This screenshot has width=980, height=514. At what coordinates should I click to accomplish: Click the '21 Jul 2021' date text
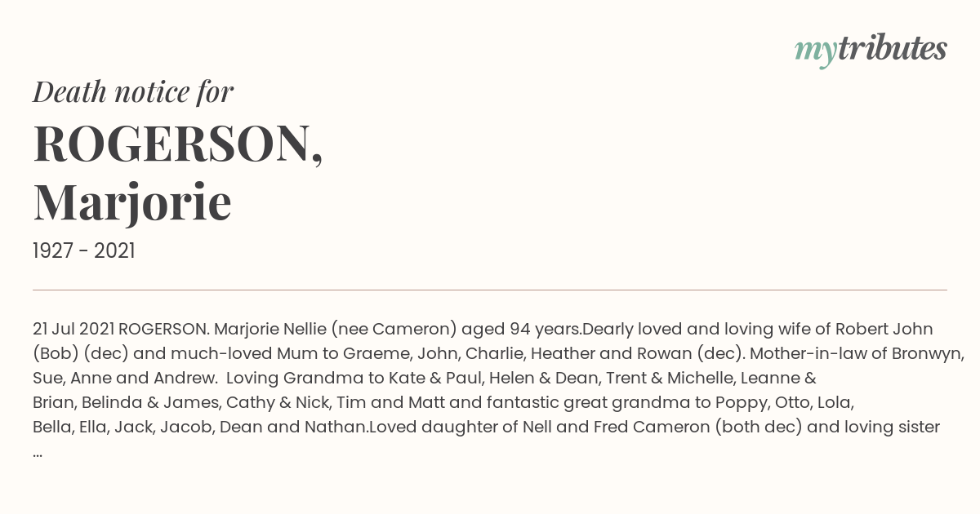[x=73, y=330]
